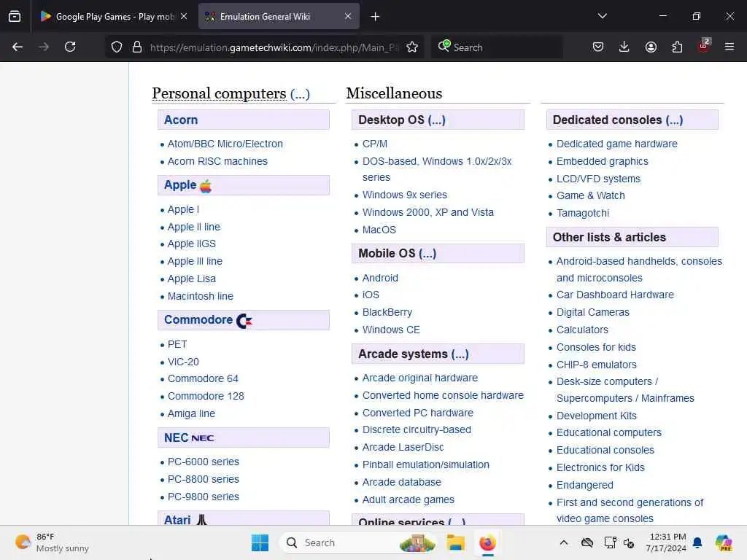Open the weather widget showing 86°F
Viewport: 747px width, 560px height.
(53, 542)
